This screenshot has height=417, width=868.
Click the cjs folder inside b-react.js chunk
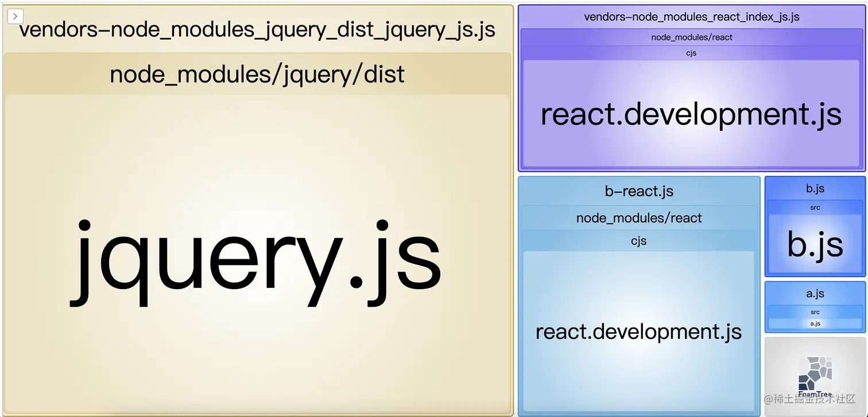point(639,241)
